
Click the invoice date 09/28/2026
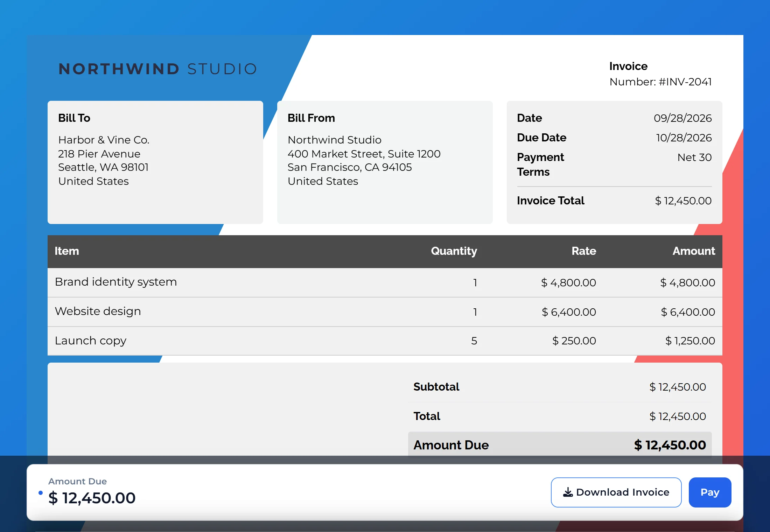[x=682, y=118]
